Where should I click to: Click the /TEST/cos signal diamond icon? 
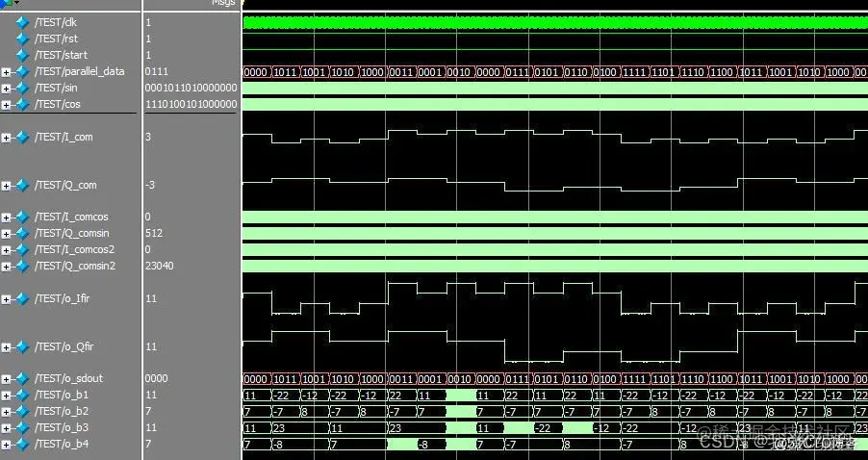pyautogui.click(x=22, y=104)
